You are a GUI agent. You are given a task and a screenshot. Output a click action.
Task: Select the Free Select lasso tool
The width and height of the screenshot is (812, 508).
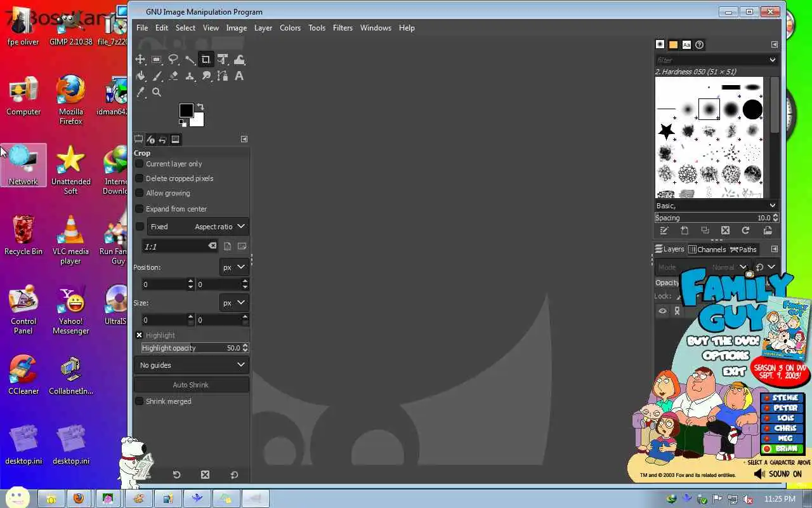pos(173,60)
